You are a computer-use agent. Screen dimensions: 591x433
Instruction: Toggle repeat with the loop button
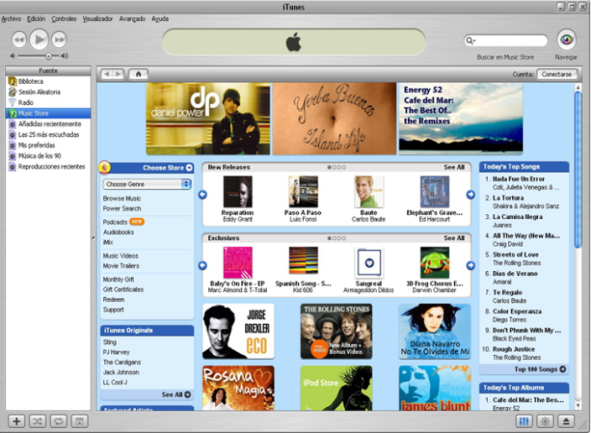[58, 421]
